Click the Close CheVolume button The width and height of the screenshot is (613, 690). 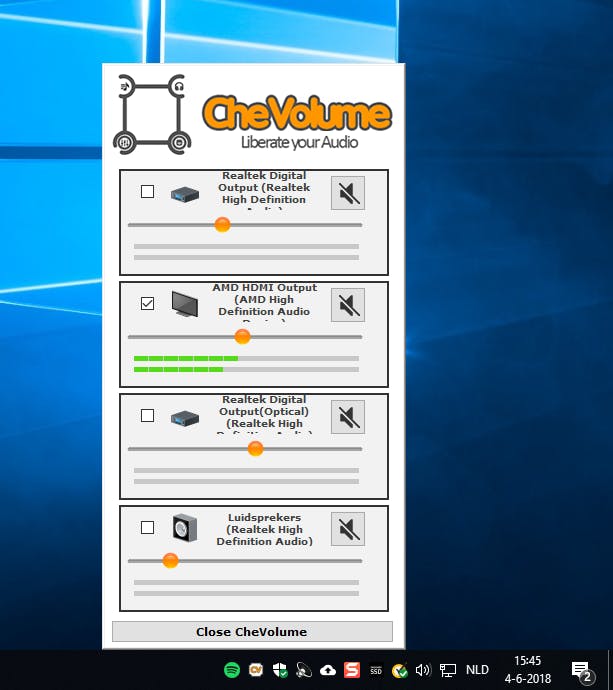(x=252, y=631)
